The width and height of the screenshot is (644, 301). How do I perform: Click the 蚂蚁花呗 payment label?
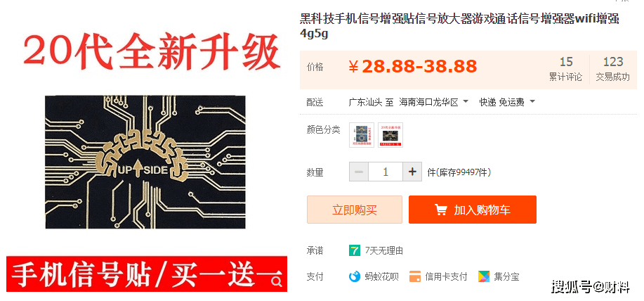click(381, 277)
